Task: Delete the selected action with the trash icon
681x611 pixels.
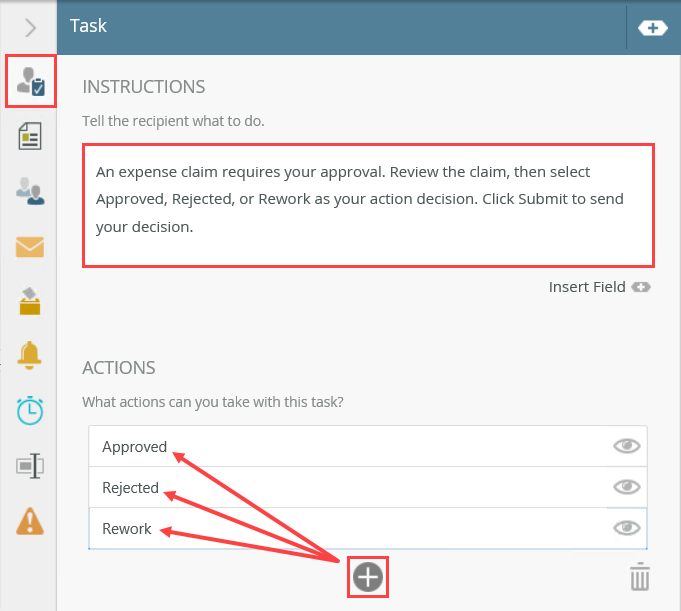Action: click(639, 577)
